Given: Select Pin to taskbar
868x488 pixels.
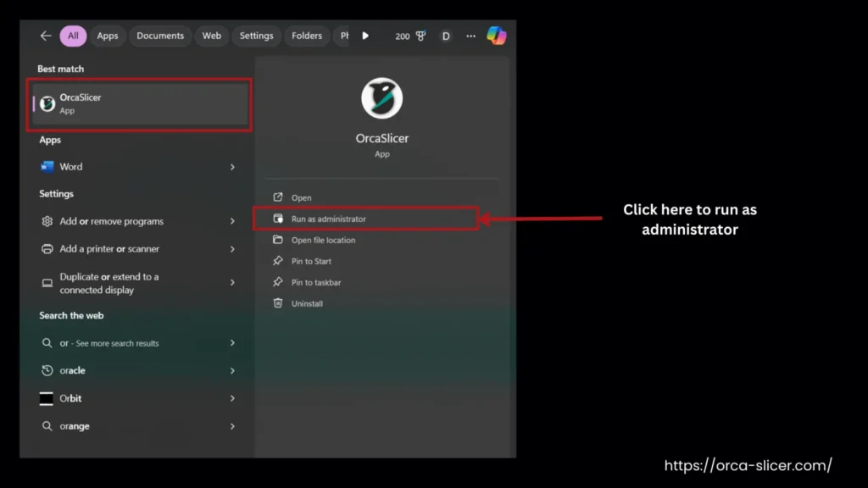Looking at the screenshot, I should [x=316, y=282].
